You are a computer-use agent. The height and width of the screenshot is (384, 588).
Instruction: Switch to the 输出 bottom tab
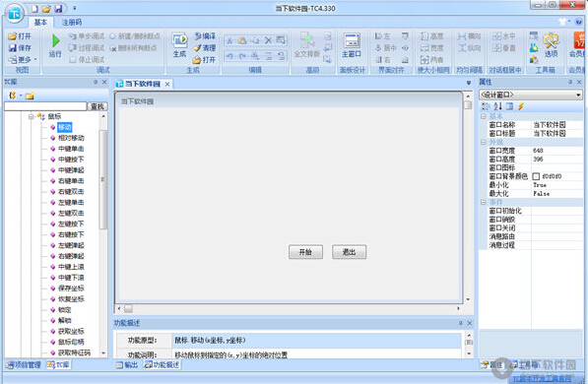(127, 364)
